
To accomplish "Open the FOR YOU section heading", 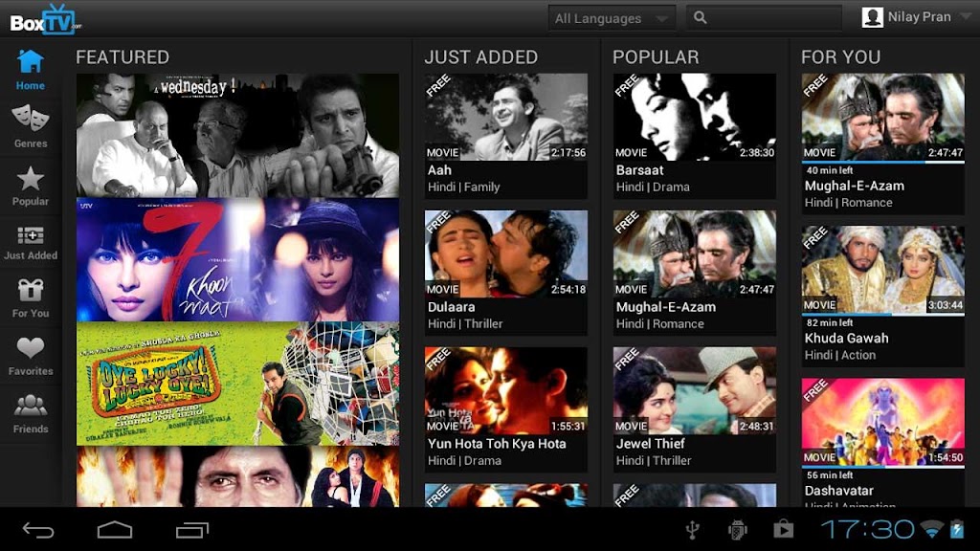I will tap(840, 56).
